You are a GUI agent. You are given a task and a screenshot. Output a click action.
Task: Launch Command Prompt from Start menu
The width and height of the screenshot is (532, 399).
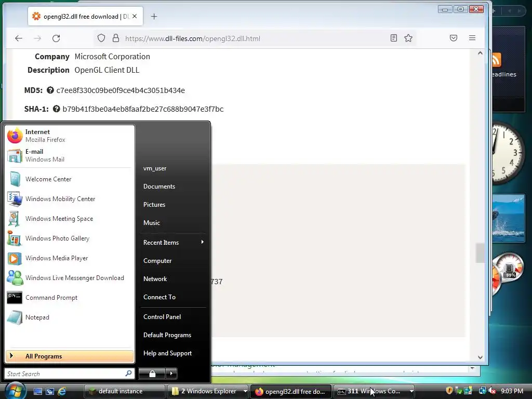(x=69, y=298)
